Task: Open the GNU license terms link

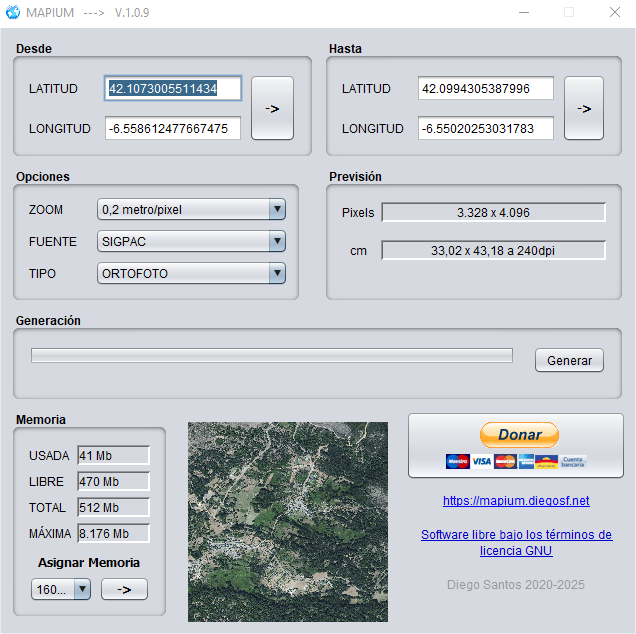Action: 516,543
